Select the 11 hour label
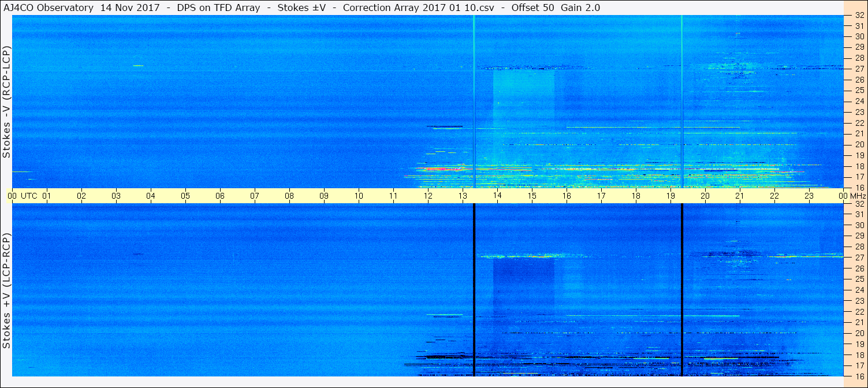 point(393,196)
